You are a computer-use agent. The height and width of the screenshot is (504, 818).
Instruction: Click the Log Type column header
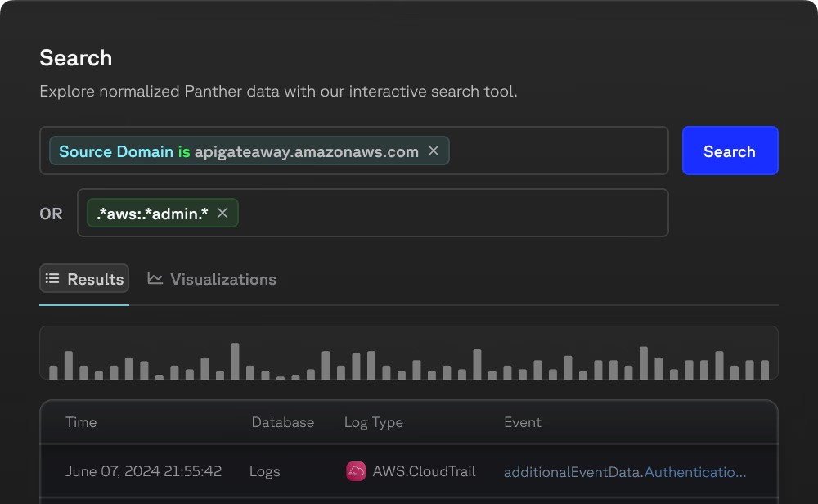(374, 423)
